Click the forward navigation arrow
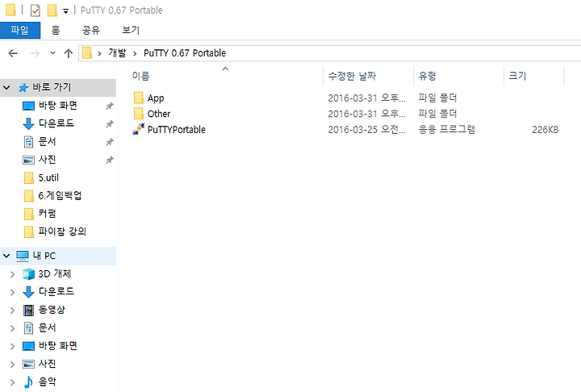Screen dimensions: 581x392 point(35,53)
